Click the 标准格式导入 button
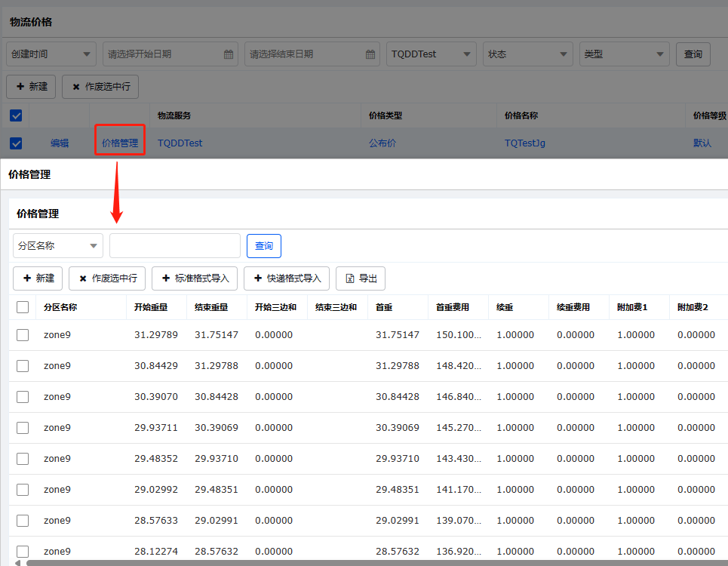 tap(195, 278)
